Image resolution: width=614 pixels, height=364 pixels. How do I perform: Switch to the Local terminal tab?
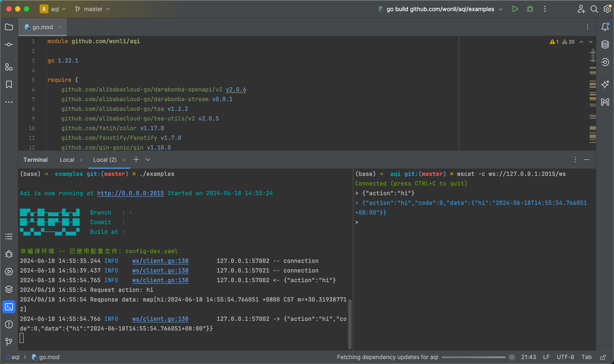(67, 160)
